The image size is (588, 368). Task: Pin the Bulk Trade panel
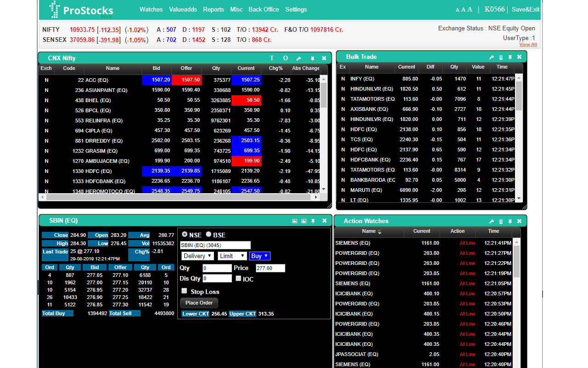coord(510,57)
